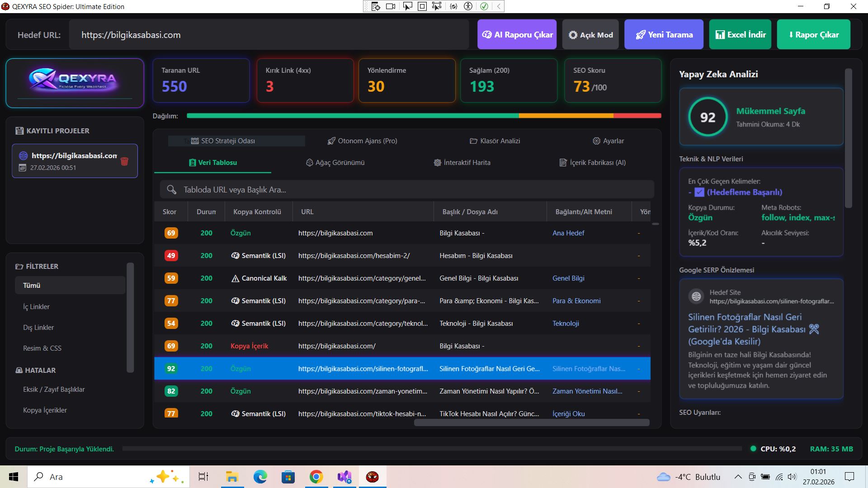Click Semantik (LSI) icon in hesabim-2 row

(x=235, y=256)
